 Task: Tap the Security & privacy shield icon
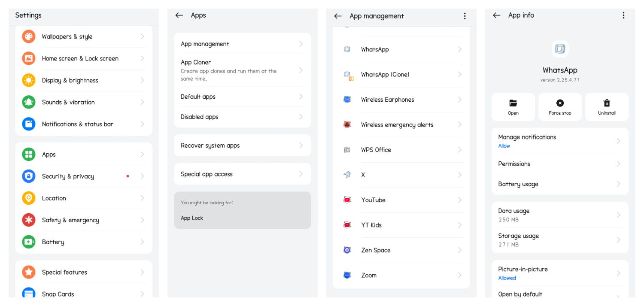[29, 176]
